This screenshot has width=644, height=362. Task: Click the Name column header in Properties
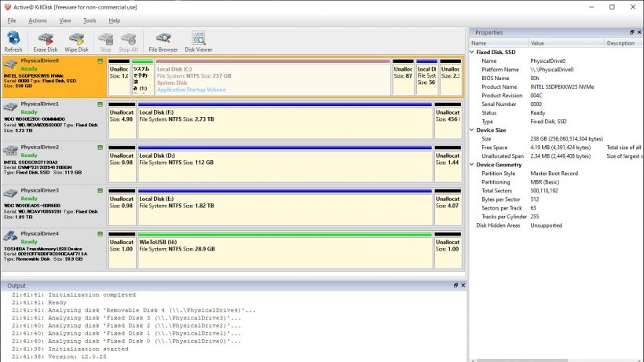click(x=499, y=43)
